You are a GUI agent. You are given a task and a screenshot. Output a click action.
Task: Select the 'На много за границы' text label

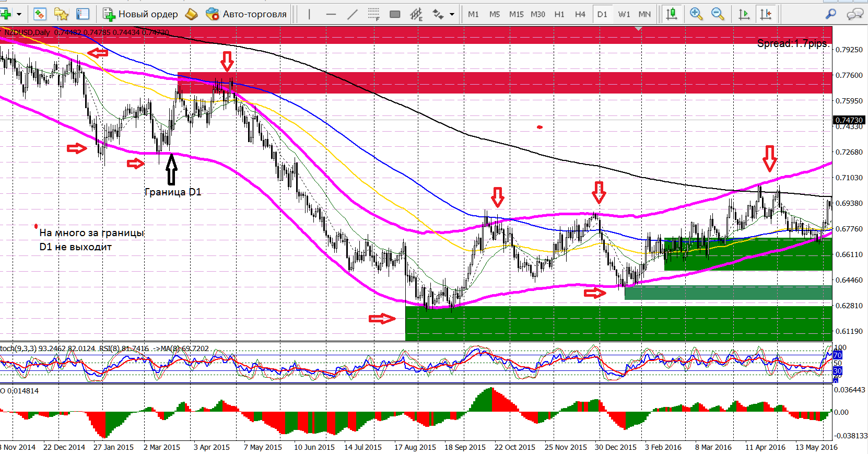tap(92, 232)
